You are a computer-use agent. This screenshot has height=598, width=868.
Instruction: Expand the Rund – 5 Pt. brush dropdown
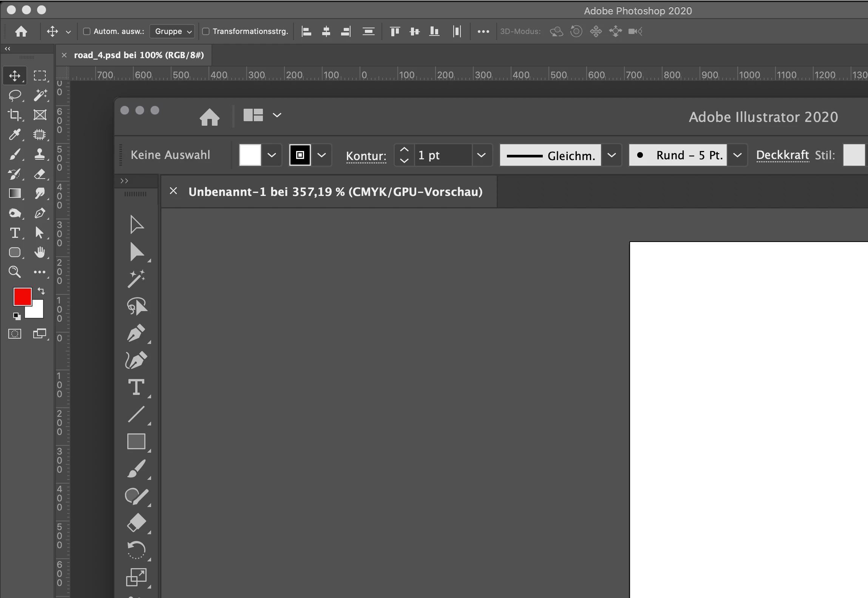[x=737, y=155]
